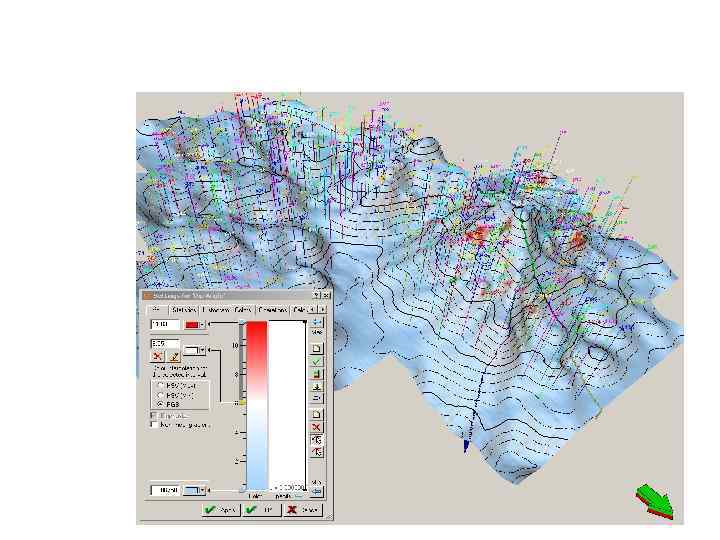Click the red and green bar chart icon

316,374
